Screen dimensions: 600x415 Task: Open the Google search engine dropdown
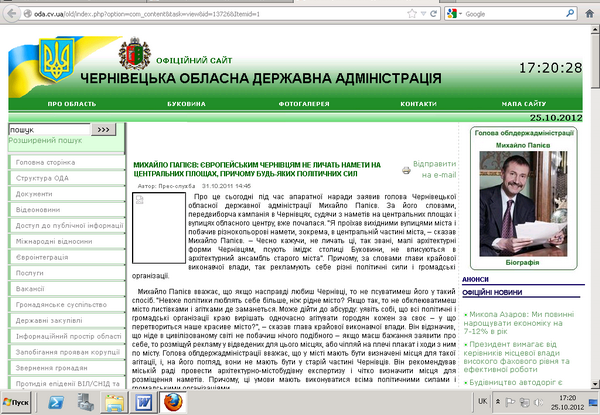(456, 15)
